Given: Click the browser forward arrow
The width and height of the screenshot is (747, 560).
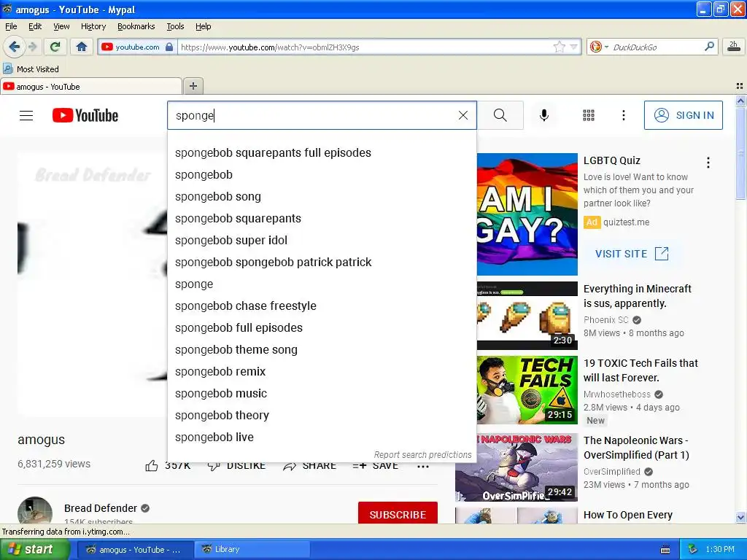Looking at the screenshot, I should point(33,47).
